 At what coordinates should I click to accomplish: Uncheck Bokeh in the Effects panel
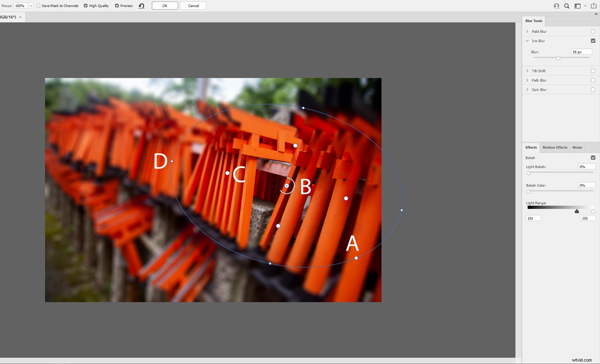point(593,157)
